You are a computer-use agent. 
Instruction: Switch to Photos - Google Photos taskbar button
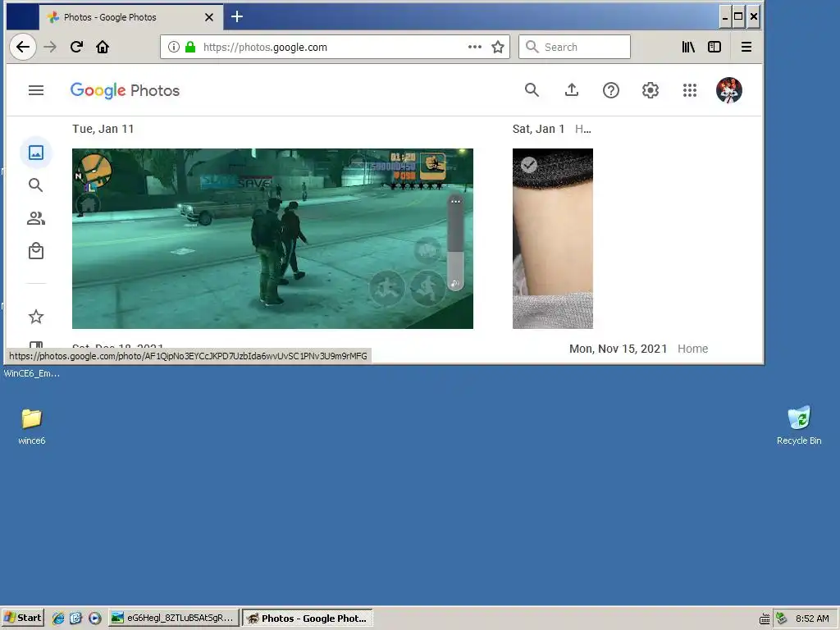point(308,619)
